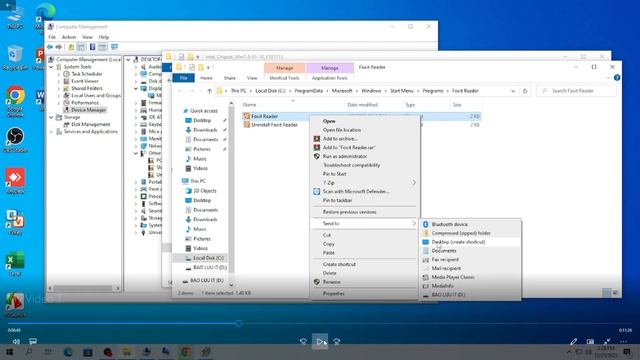Switch to the View ribbon tab

(252, 78)
